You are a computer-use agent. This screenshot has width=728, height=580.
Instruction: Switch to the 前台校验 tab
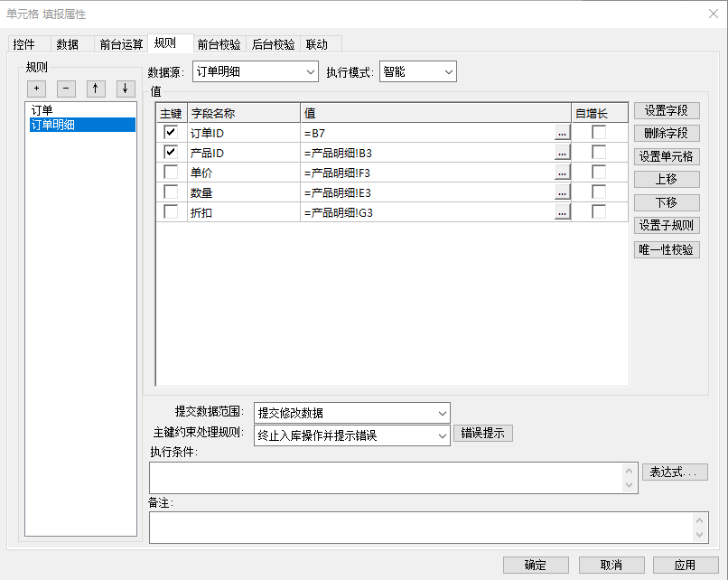219,44
